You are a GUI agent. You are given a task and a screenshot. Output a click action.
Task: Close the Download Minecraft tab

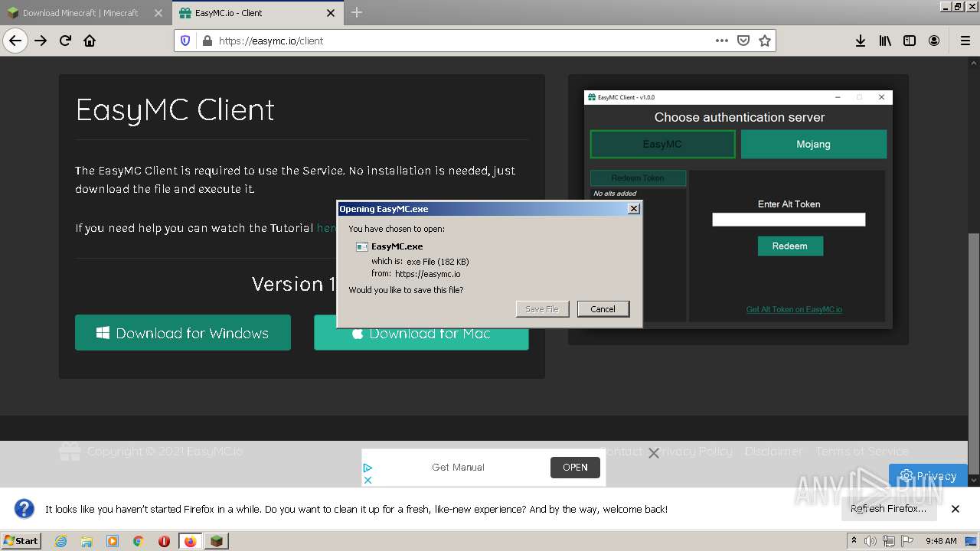pyautogui.click(x=158, y=13)
